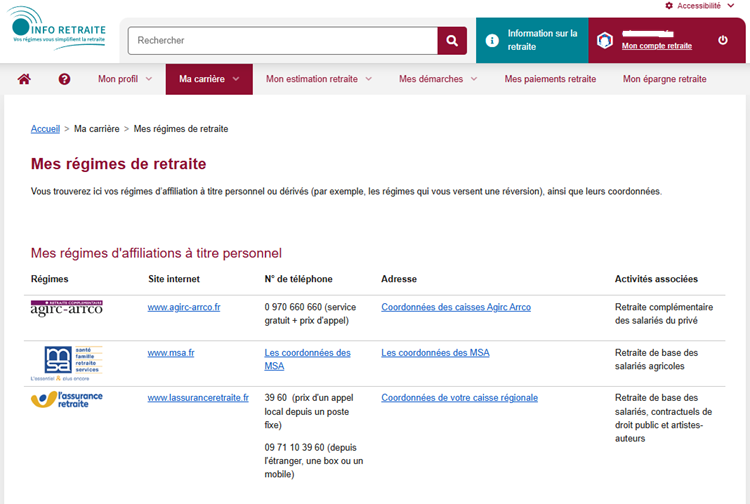Click the Agirc-Arrco logo

tap(67, 308)
